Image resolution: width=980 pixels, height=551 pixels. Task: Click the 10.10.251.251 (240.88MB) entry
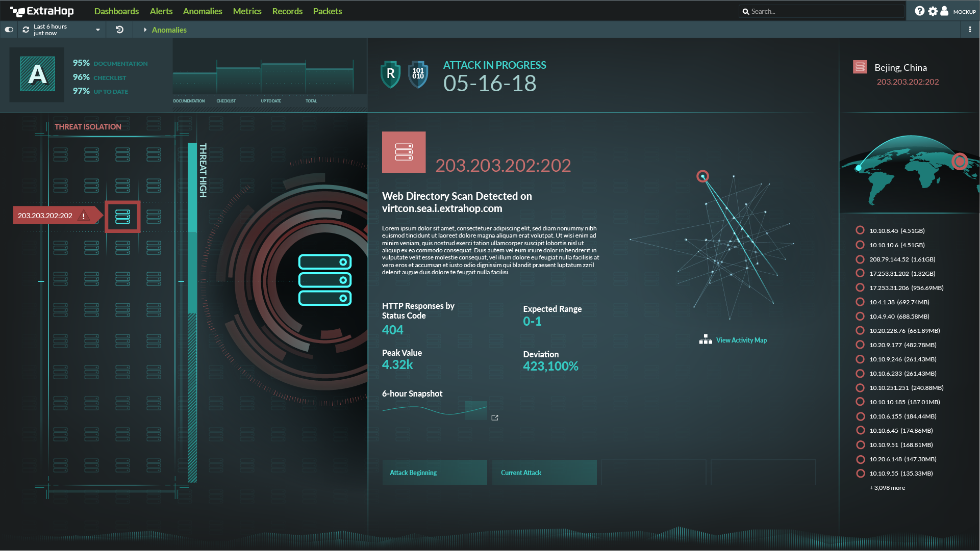coord(907,388)
